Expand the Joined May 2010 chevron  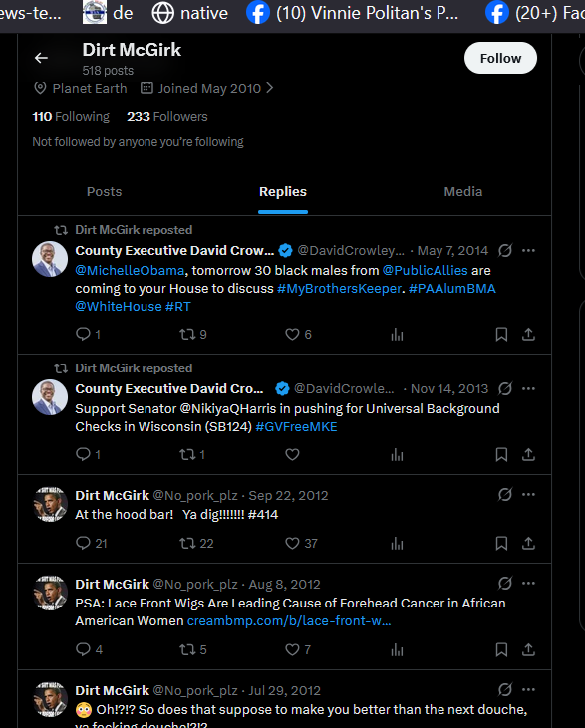(269, 88)
